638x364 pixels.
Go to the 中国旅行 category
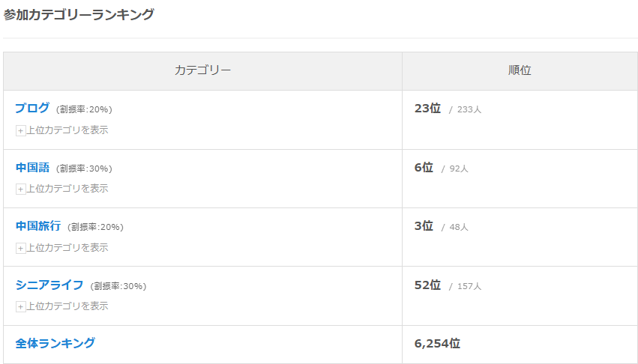(x=38, y=226)
